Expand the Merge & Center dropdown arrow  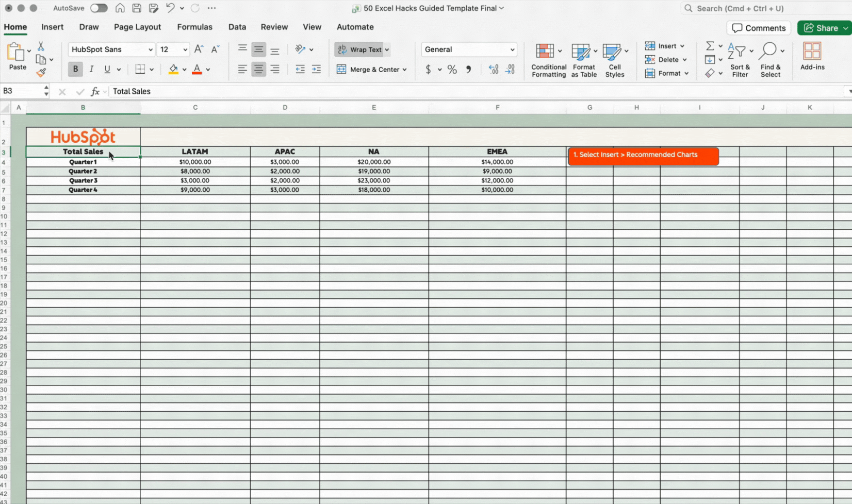404,70
